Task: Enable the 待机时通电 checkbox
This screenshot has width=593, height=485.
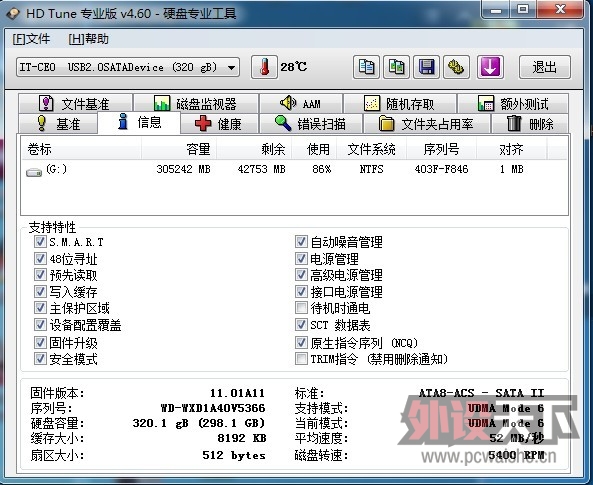Action: [301, 308]
